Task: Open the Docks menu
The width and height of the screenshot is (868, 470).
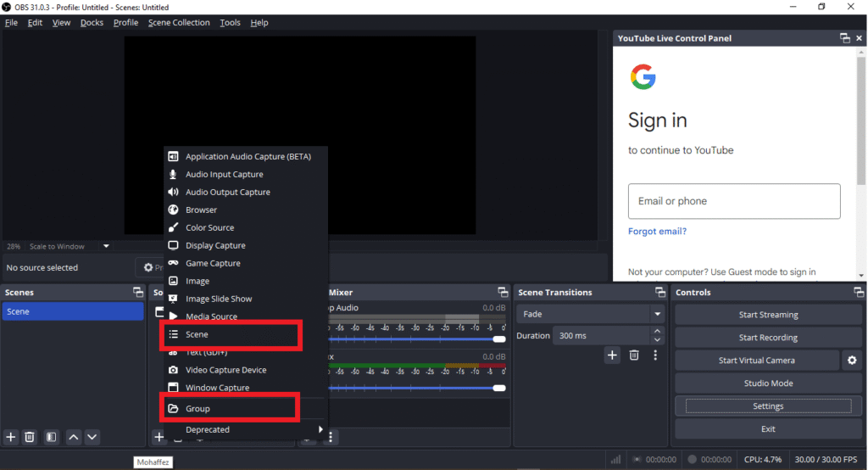Action: pyautogui.click(x=92, y=23)
